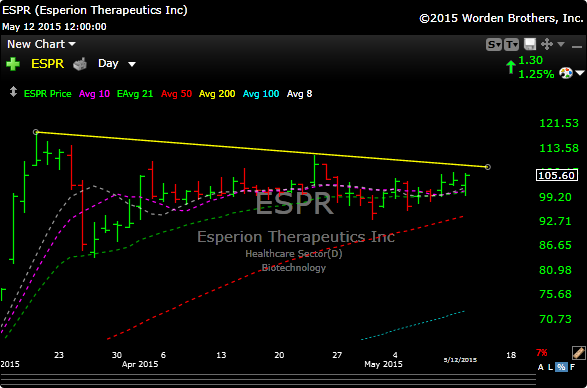Image resolution: width=587 pixels, height=388 pixels.
Task: Click the 99.20 price axis label
Action: click(556, 197)
